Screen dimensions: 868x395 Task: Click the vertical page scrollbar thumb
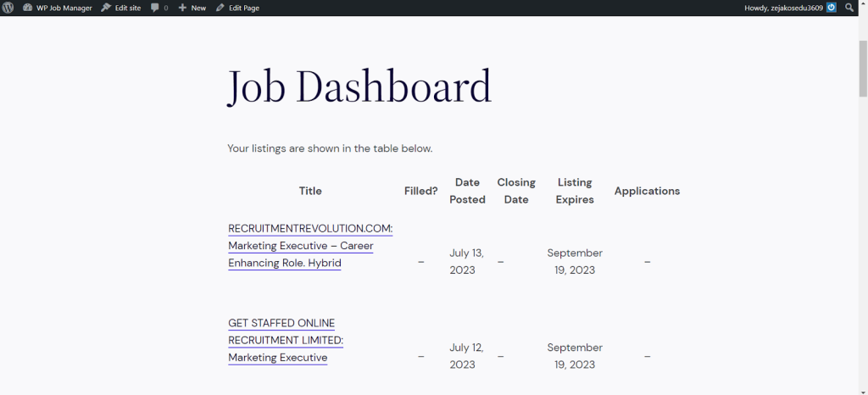[863, 69]
